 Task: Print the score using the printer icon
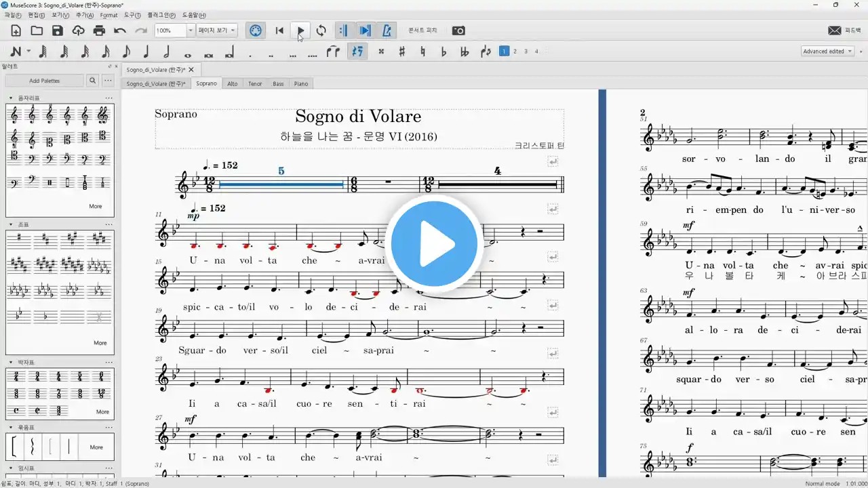click(100, 30)
